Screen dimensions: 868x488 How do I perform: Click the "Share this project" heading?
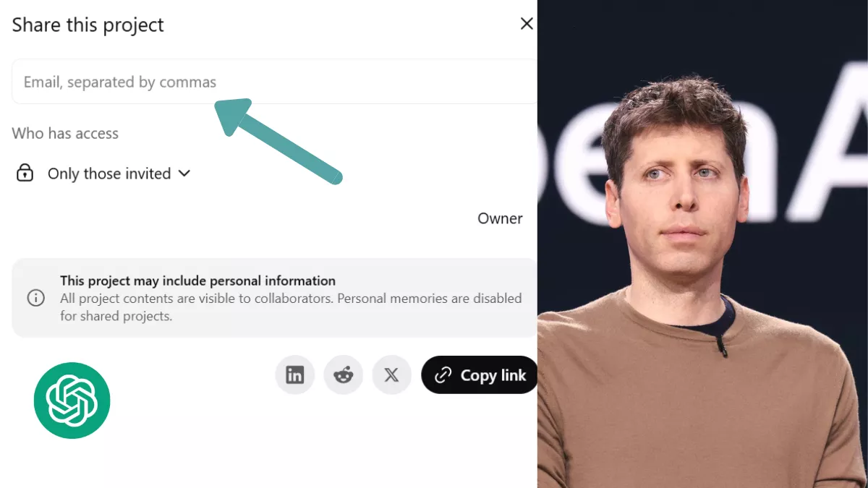tap(88, 25)
